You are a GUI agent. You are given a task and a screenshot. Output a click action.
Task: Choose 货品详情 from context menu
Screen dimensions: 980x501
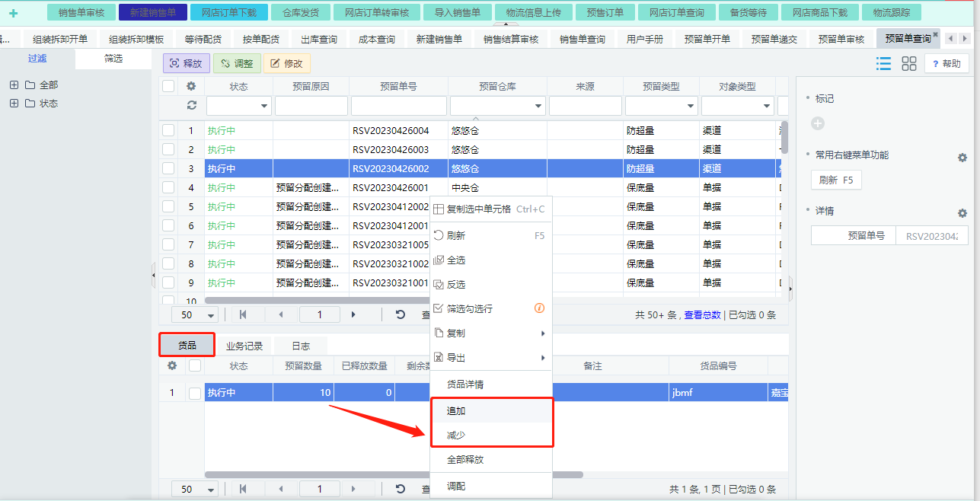coord(490,385)
